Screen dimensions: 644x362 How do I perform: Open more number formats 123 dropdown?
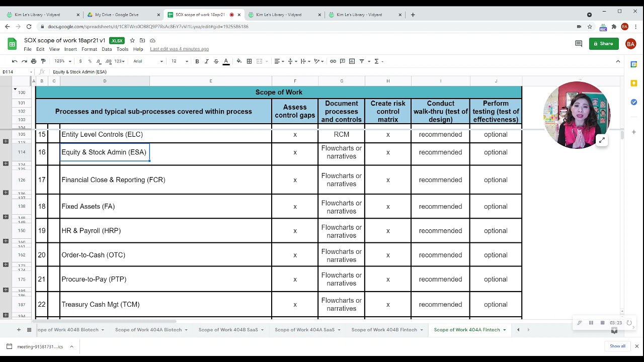coord(119,61)
